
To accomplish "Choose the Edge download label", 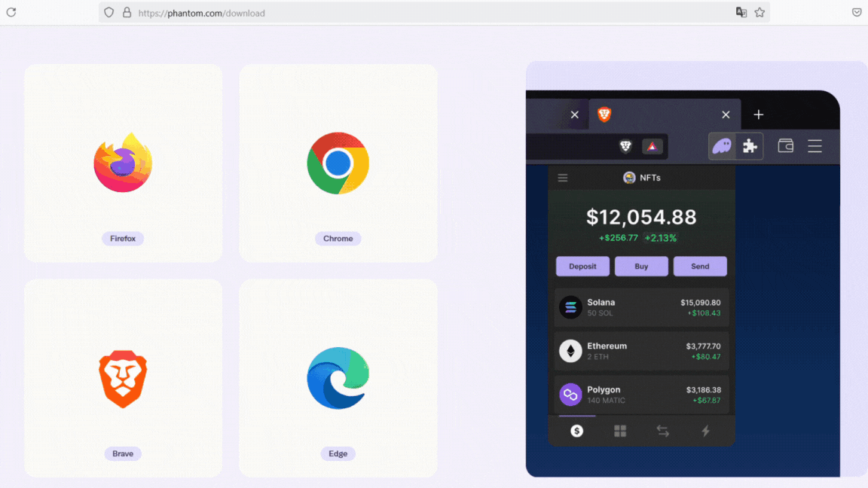I will [338, 453].
